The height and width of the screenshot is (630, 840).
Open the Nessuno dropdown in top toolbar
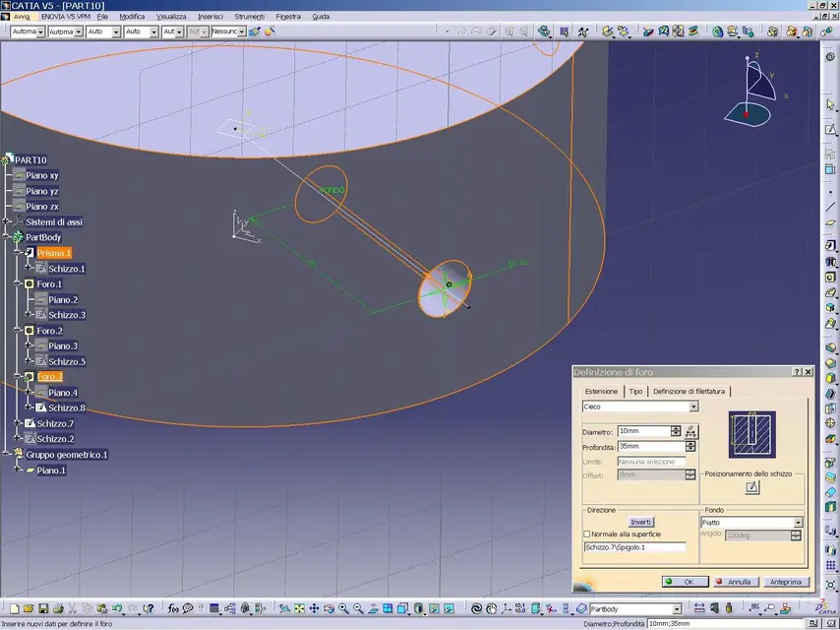242,31
